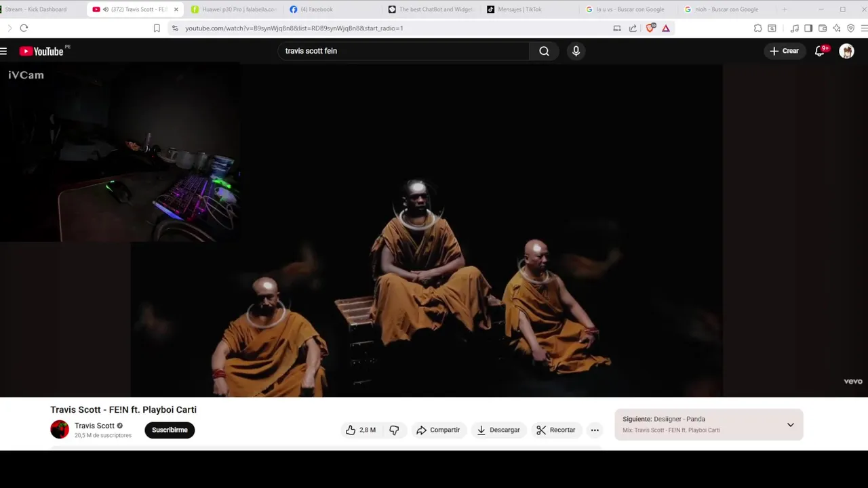Open the Brave Wallet icon
868x488 pixels.
823,28
